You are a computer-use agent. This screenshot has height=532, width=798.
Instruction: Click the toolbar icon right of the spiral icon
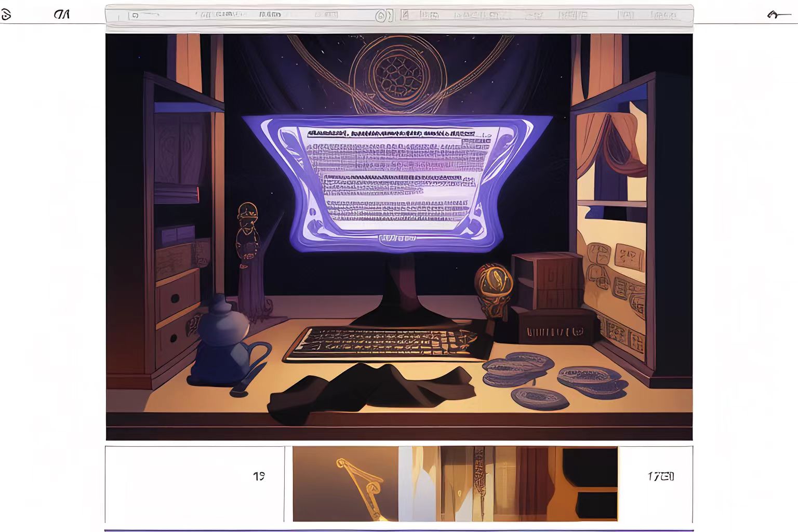[x=405, y=16]
